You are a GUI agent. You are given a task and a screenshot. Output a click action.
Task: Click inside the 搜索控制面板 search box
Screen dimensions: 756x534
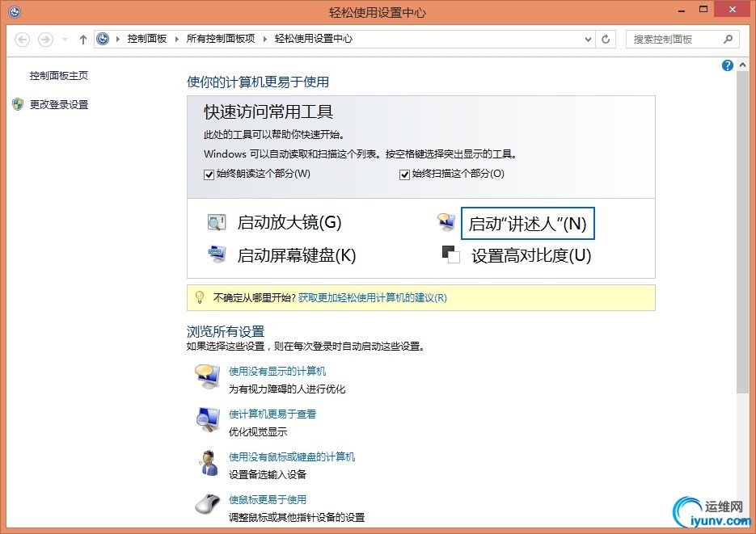679,38
